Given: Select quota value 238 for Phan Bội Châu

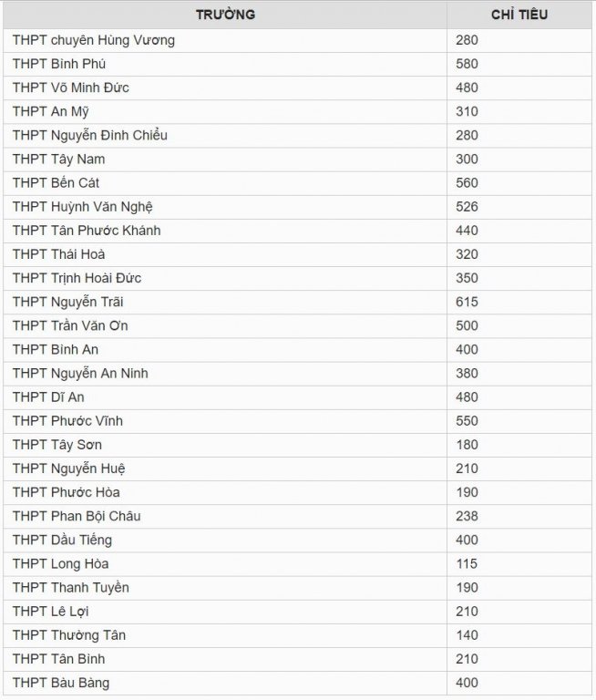Looking at the screenshot, I should 467,516.
